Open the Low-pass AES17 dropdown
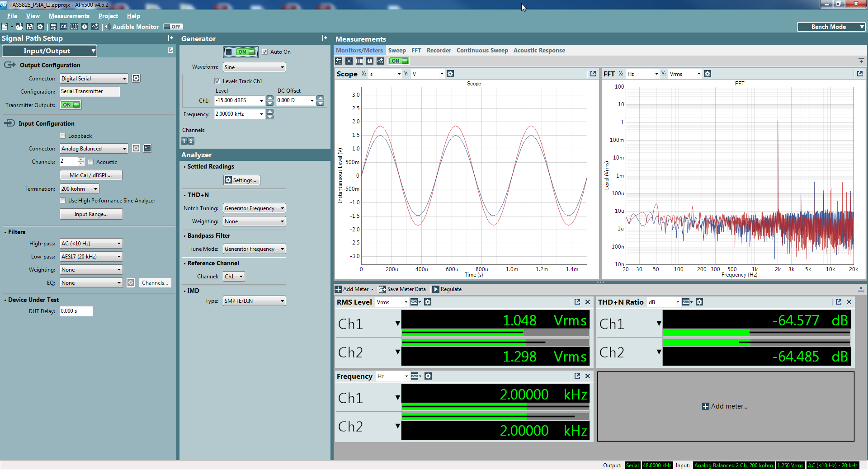 [91, 257]
